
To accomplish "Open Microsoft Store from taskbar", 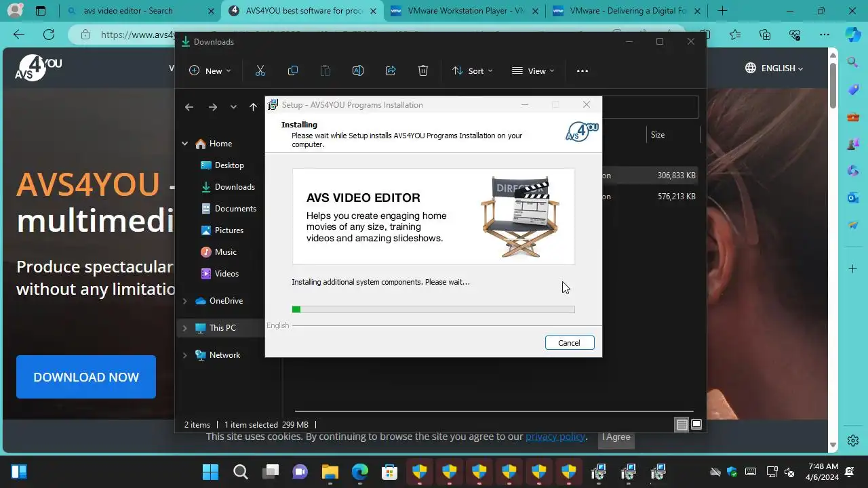I will pos(390,472).
